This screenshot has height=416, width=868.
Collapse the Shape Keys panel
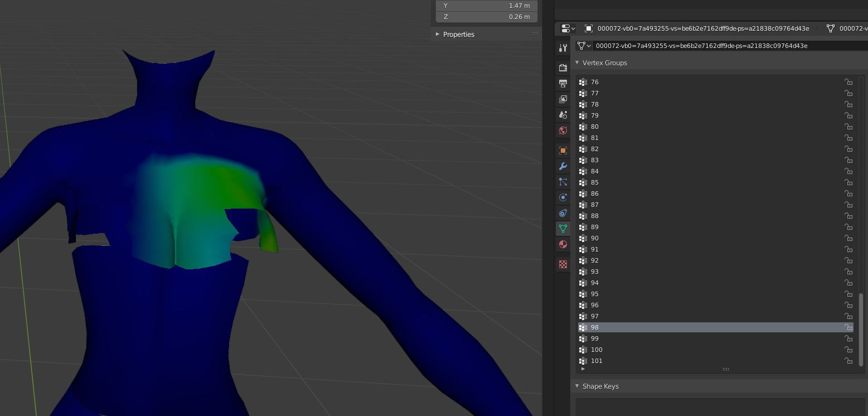click(x=577, y=386)
